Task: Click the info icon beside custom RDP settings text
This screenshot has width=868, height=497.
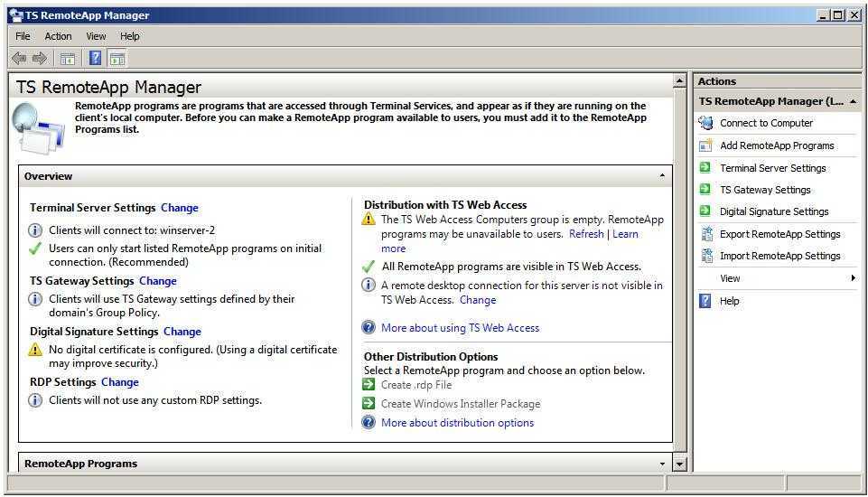Action: point(35,400)
